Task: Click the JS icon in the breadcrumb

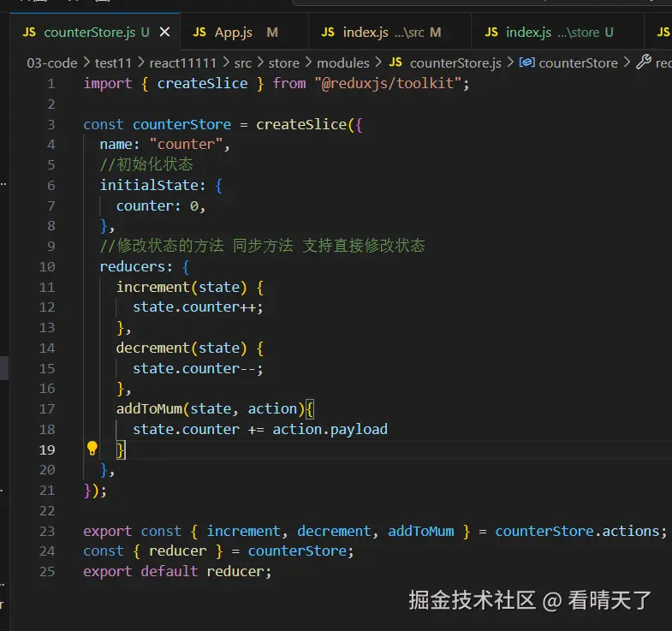Action: coord(395,63)
